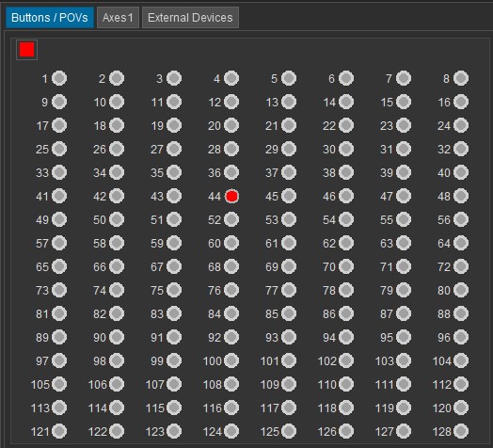Select button 100 indicator circle
Image resolution: width=493 pixels, height=448 pixels.
(x=231, y=360)
